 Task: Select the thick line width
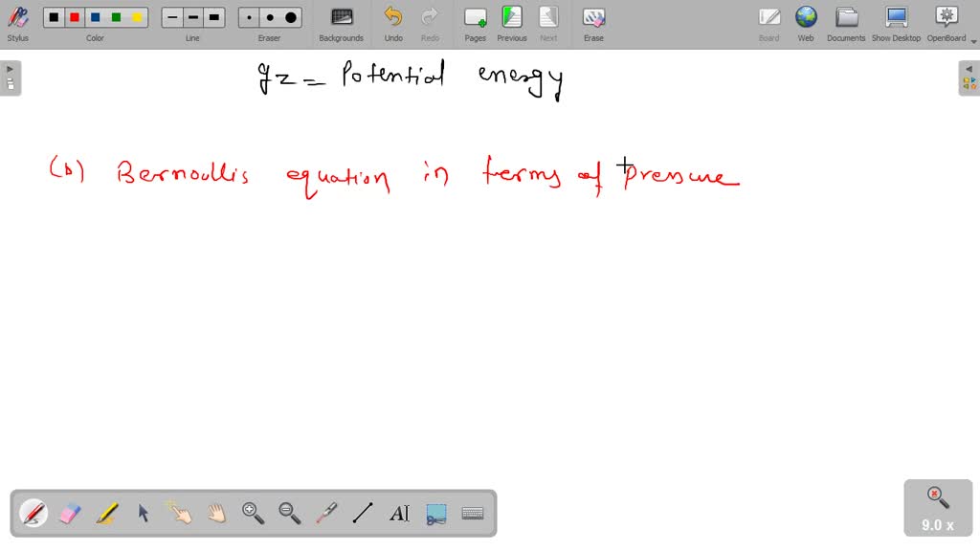point(213,16)
